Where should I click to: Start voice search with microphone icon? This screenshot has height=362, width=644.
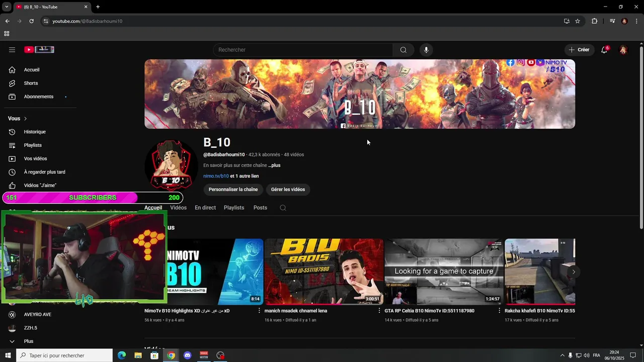click(426, 50)
